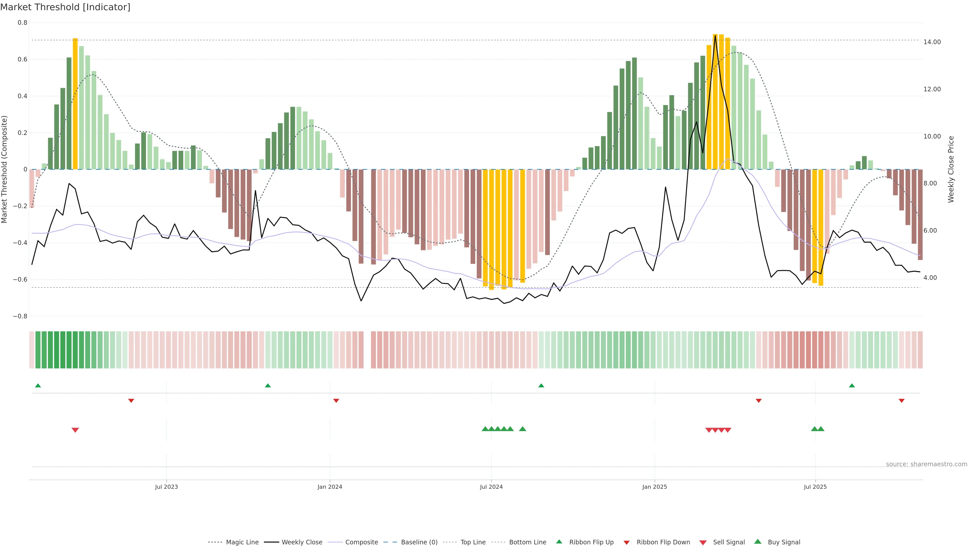Click the Weekly Close Price axis title
This screenshot has width=980, height=551.
tap(951, 169)
